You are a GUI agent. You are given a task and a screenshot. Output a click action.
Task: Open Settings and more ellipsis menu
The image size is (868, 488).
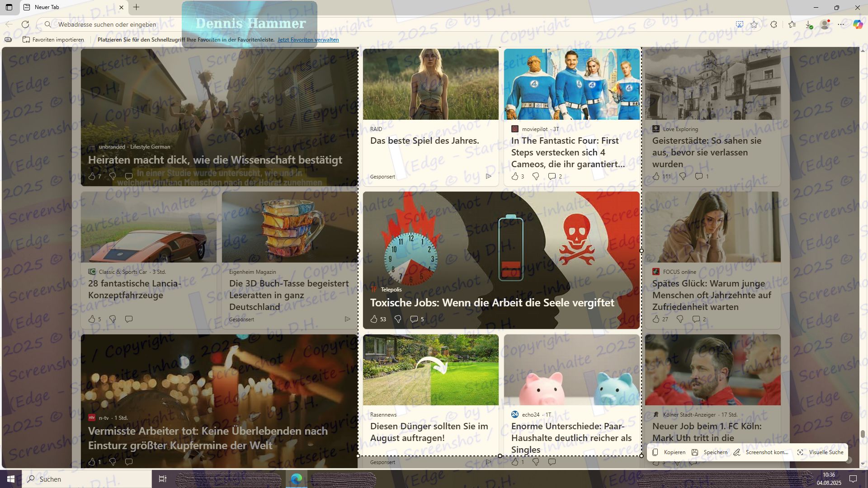tap(841, 24)
